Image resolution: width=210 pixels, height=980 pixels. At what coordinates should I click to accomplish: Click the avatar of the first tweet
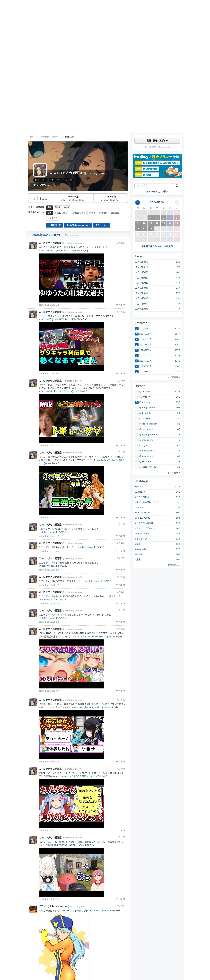[x=33, y=245]
